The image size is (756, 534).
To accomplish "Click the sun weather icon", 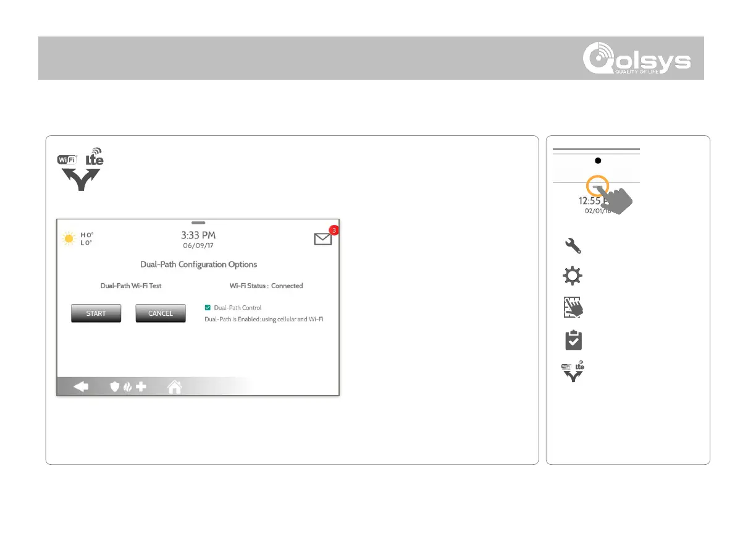I will [69, 239].
